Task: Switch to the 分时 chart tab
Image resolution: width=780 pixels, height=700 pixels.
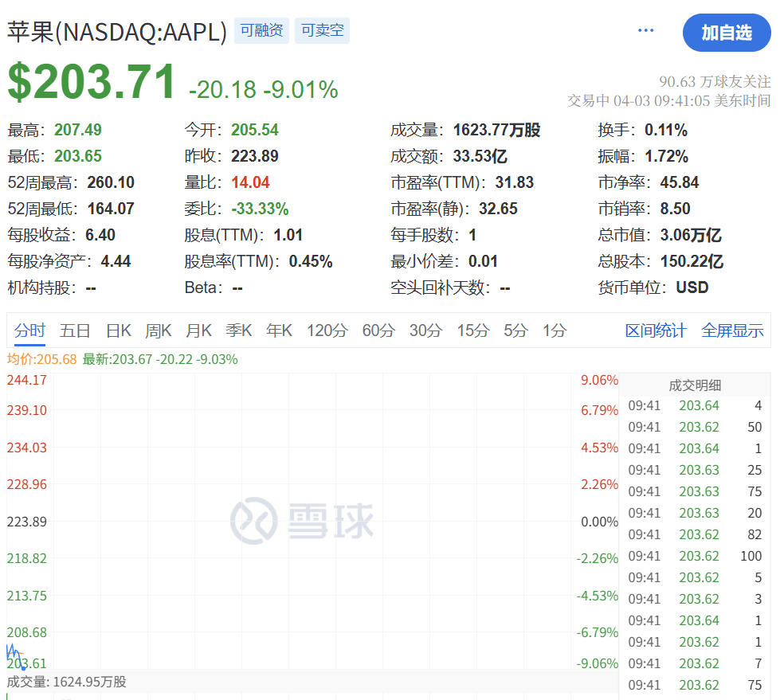Action: click(x=29, y=330)
